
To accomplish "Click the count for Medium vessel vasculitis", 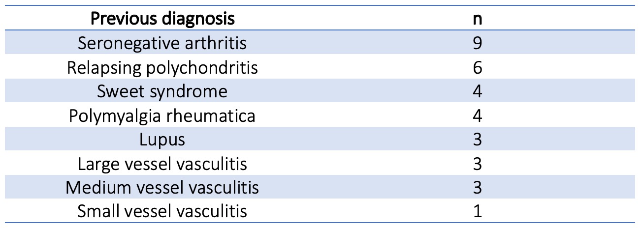I will coord(476,188).
